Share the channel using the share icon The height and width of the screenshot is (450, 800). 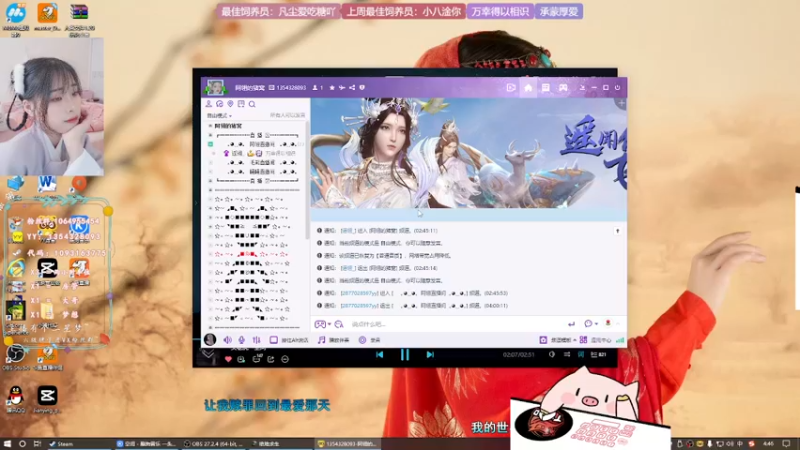coord(352,88)
